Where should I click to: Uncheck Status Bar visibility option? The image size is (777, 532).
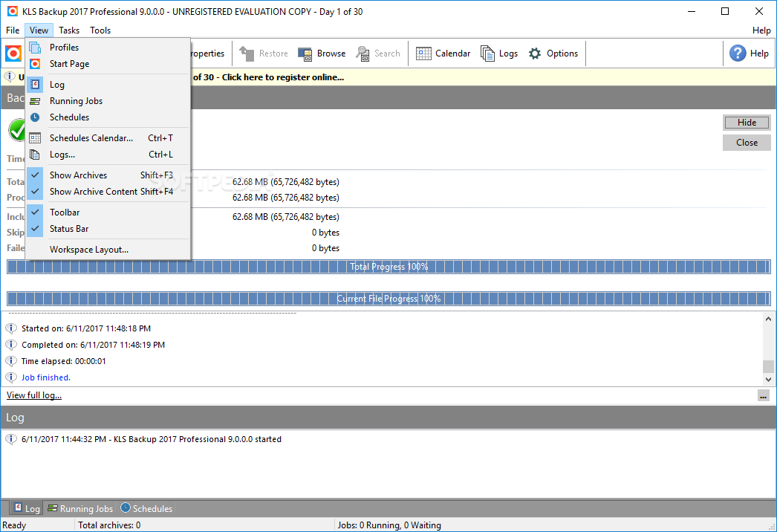click(x=108, y=229)
